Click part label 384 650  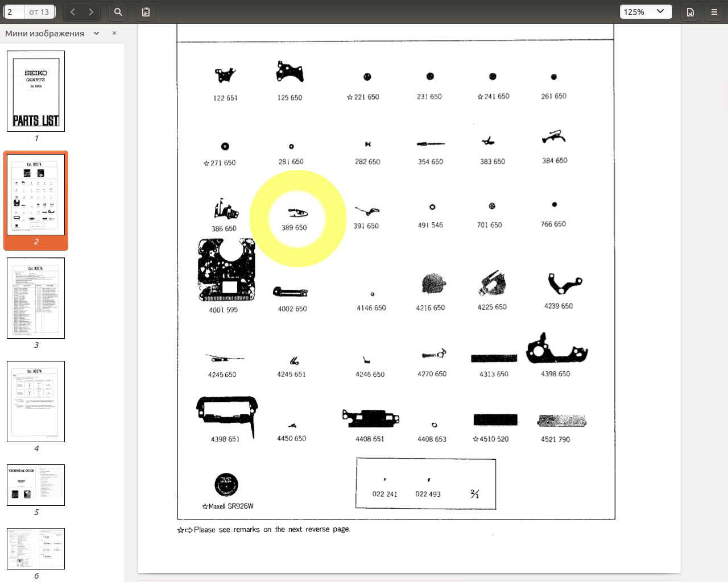coord(555,161)
